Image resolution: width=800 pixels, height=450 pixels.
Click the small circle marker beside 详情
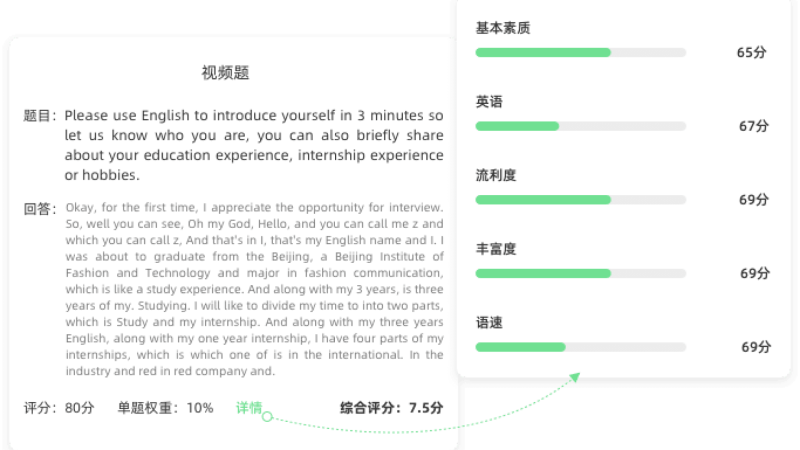click(267, 417)
